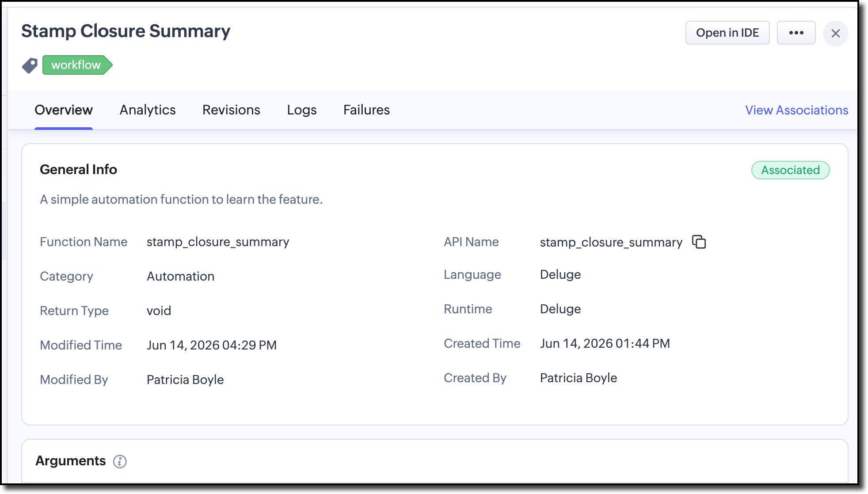Click the Return Type label
Viewport: 868px width, 494px height.
pos(74,311)
